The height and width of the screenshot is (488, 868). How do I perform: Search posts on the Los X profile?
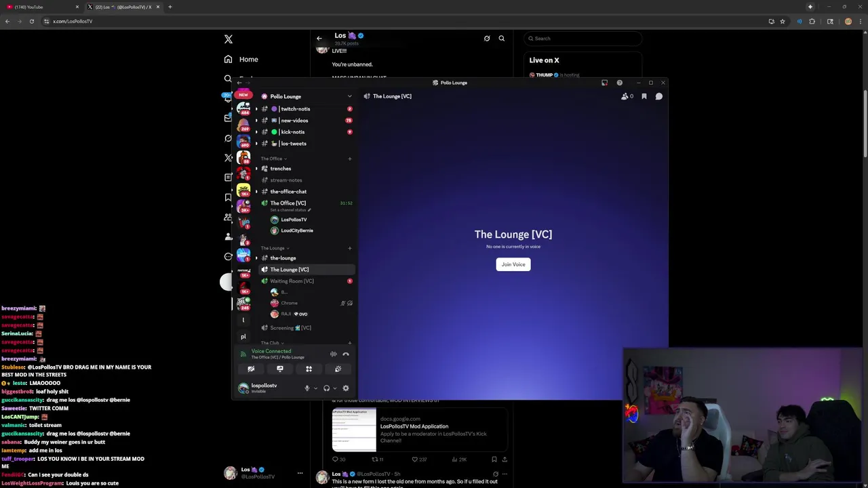tap(502, 38)
